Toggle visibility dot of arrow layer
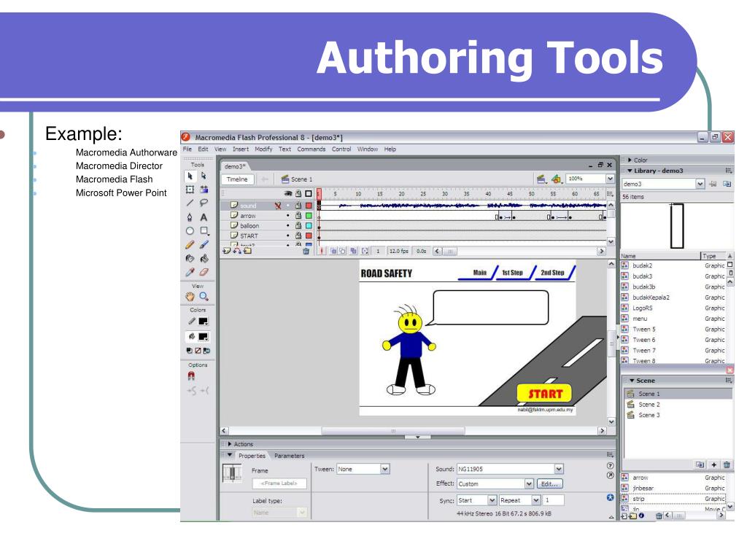Image resolution: width=747 pixels, height=560 pixels. [287, 216]
